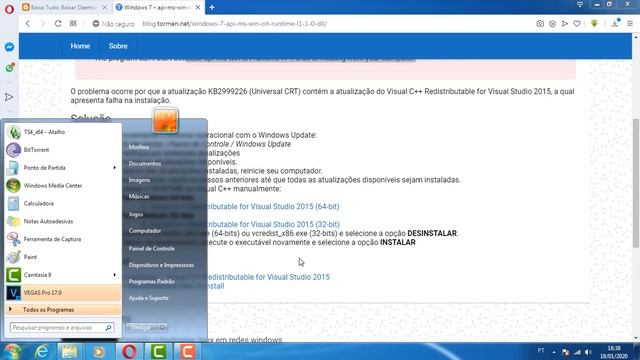Open Jogos in Start menu
The image size is (640, 360).
click(136, 214)
